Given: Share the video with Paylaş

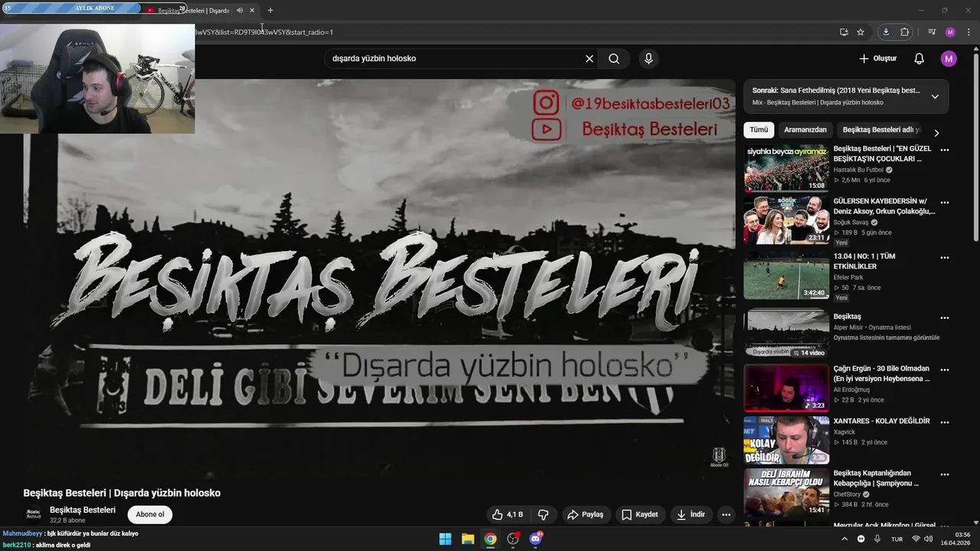Looking at the screenshot, I should 586,514.
